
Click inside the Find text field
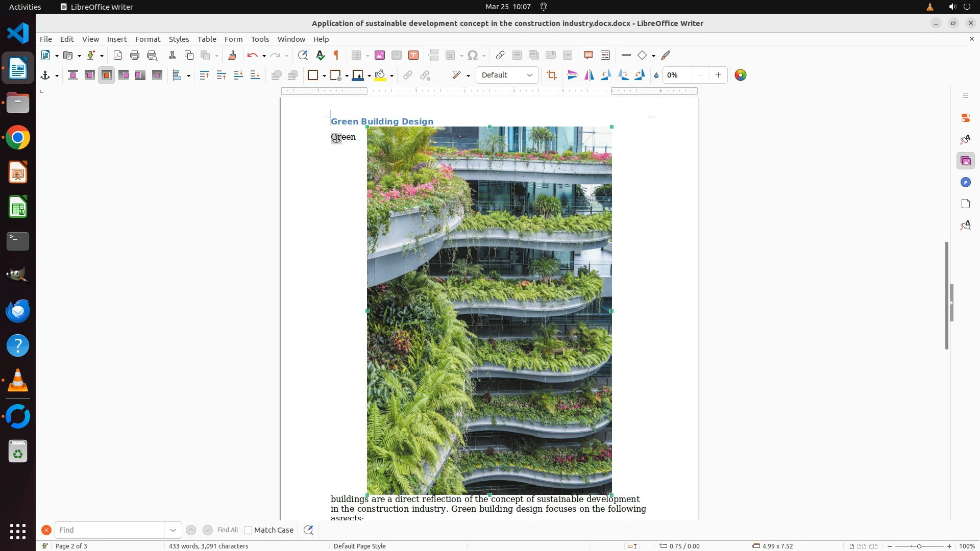click(109, 530)
